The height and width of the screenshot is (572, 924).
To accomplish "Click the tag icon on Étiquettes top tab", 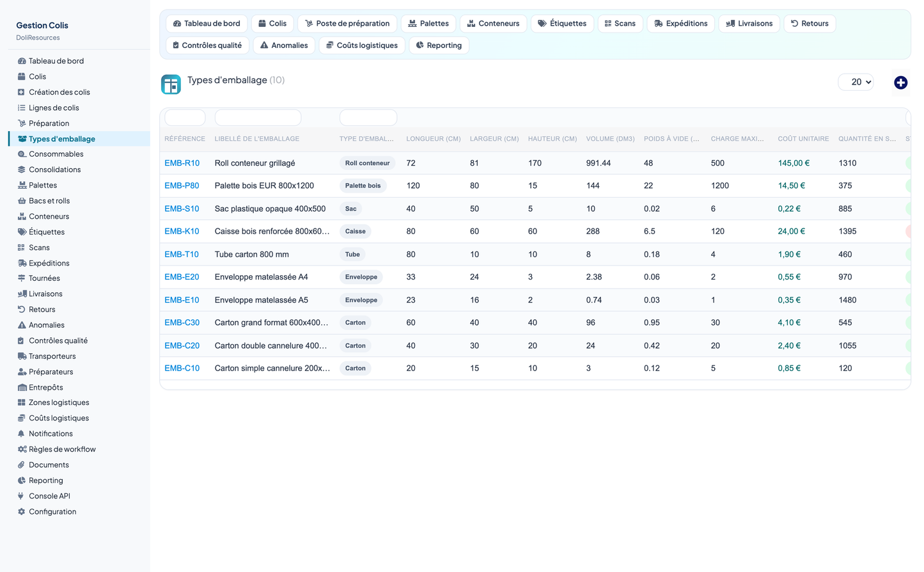I will click(x=542, y=24).
